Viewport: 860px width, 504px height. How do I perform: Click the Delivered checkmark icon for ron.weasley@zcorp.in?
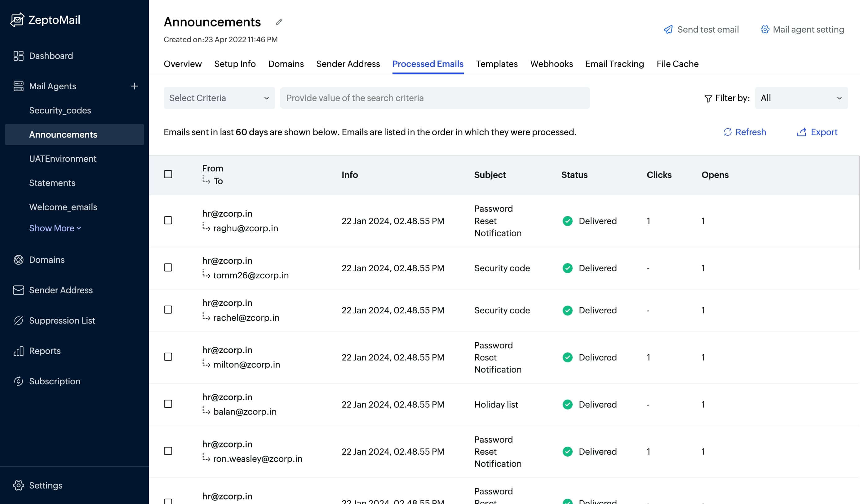tap(568, 452)
